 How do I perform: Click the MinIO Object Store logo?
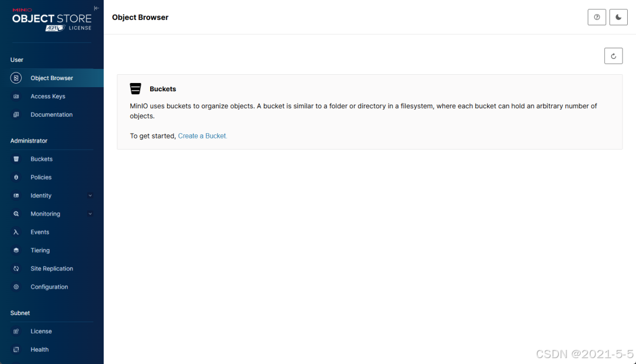point(50,18)
